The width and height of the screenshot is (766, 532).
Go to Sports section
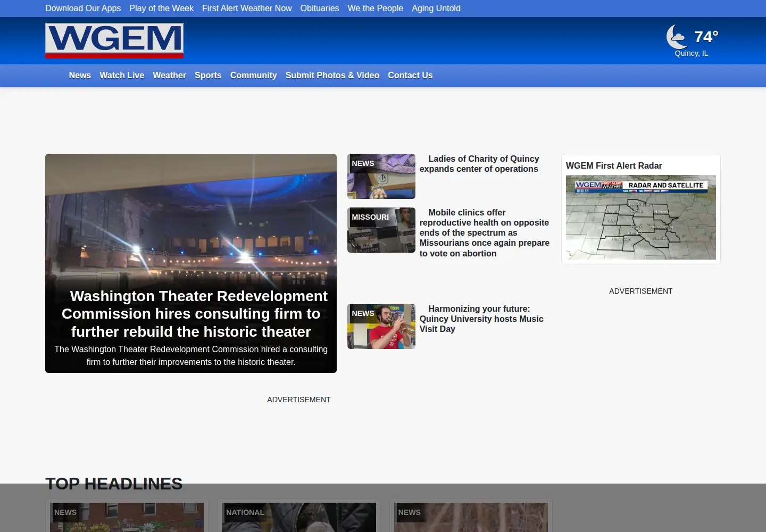pyautogui.click(x=208, y=76)
